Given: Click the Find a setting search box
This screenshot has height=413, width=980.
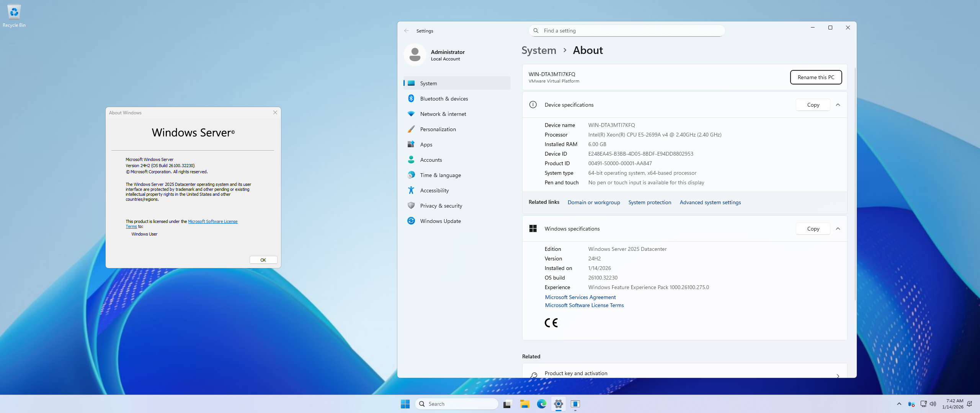Looking at the screenshot, I should 632,31.
